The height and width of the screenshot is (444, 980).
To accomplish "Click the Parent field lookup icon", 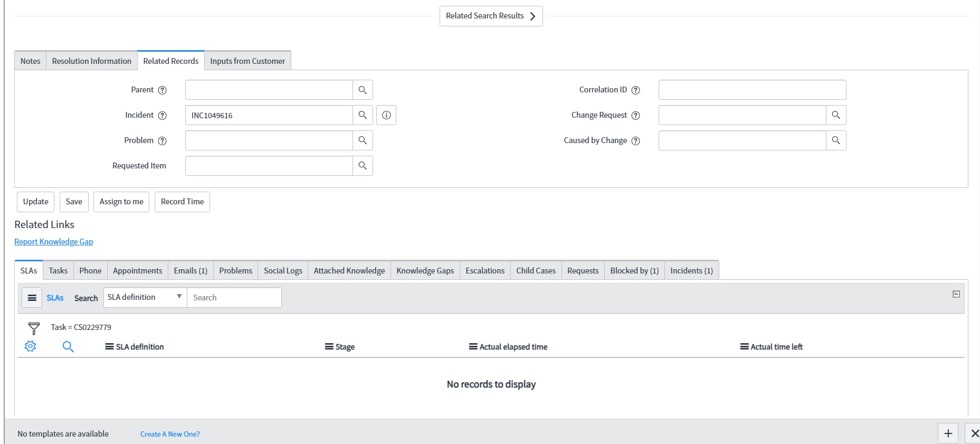I will [363, 90].
